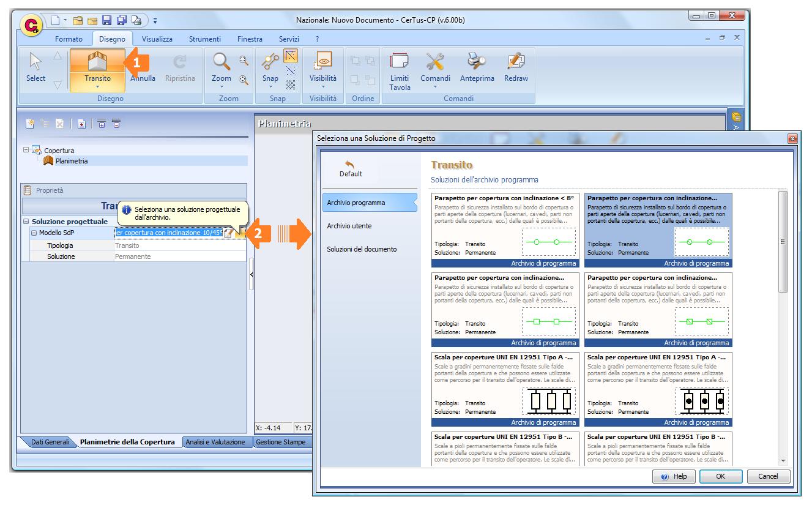
Task: Click the expand all tree icon
Action: pos(101,124)
